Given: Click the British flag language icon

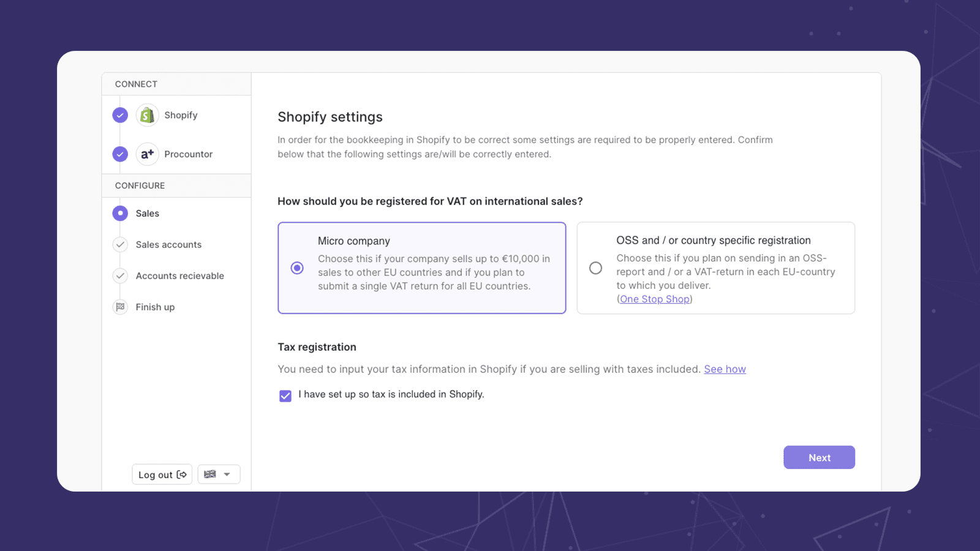Looking at the screenshot, I should (x=210, y=474).
